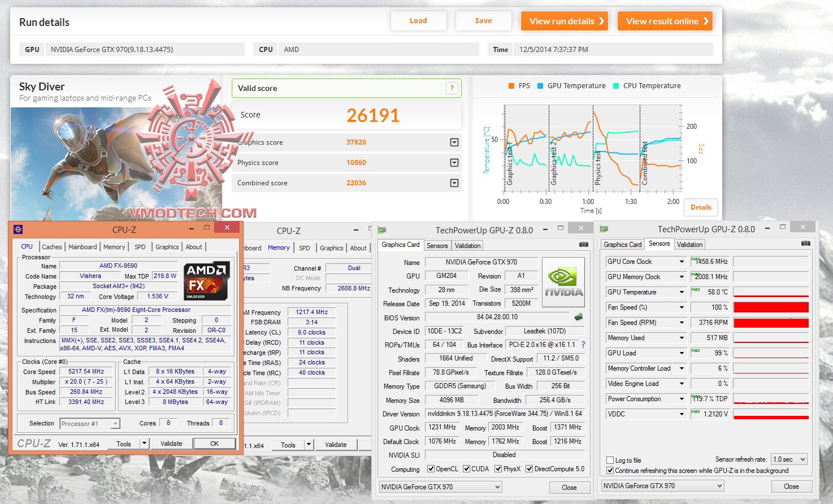
Task: Take screenshot with camera icon in GPU-Z Sensors window
Action: pyautogui.click(x=805, y=244)
